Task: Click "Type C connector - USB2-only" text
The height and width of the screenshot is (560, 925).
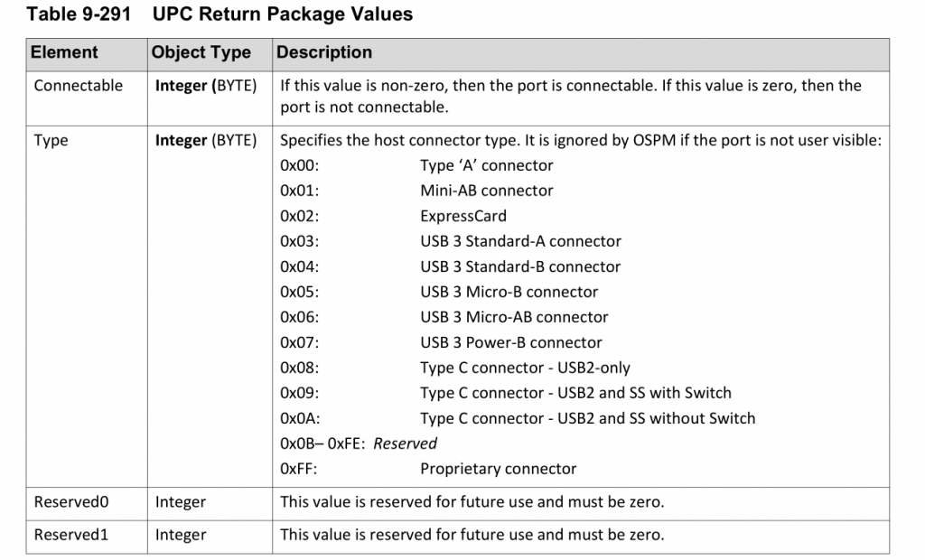Action: (525, 368)
